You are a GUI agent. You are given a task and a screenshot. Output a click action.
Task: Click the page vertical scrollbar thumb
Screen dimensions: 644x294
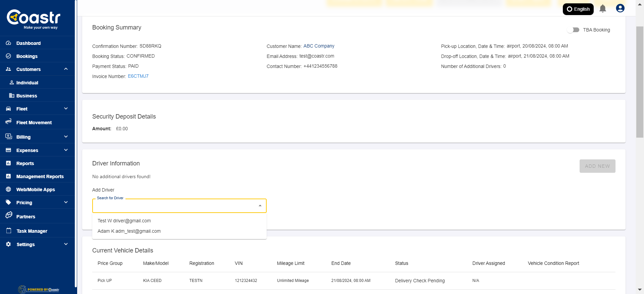pos(640,82)
